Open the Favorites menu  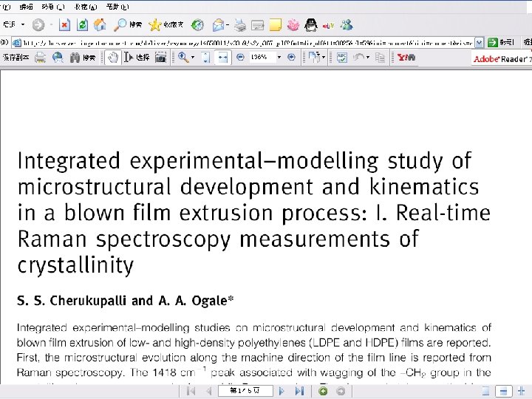click(x=85, y=7)
